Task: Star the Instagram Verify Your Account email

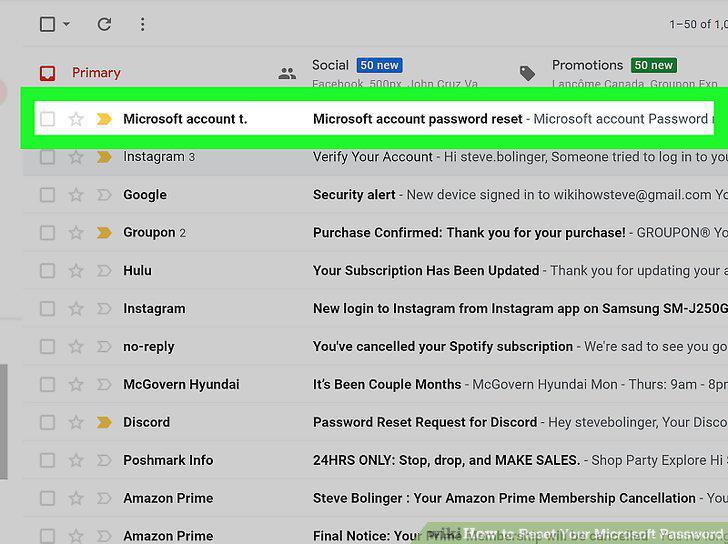Action: (x=76, y=157)
